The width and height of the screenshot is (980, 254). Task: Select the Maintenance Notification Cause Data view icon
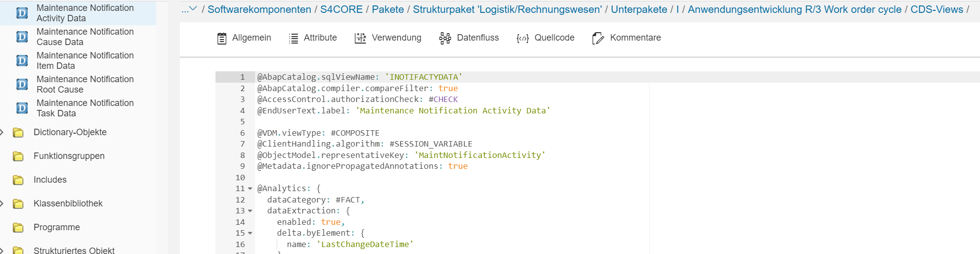(x=22, y=37)
